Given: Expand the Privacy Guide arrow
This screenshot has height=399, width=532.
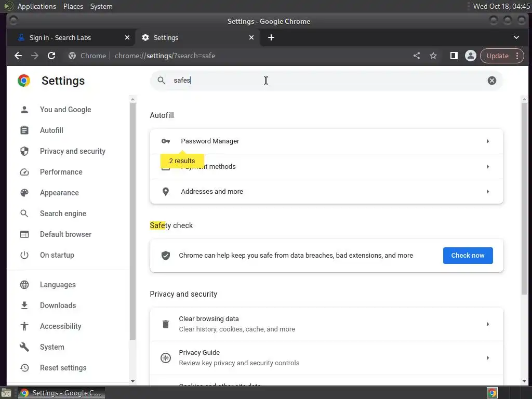Looking at the screenshot, I should point(487,357).
